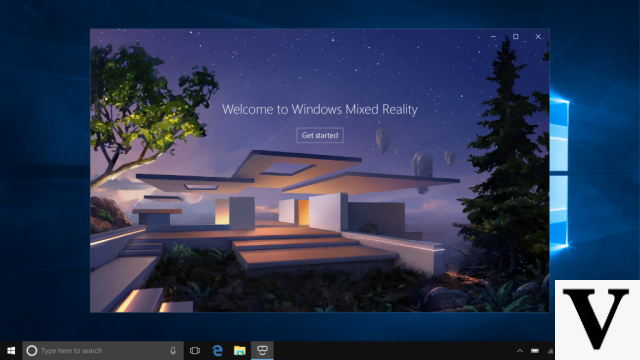Show hidden system tray icons
The image size is (640, 360).
(520, 351)
